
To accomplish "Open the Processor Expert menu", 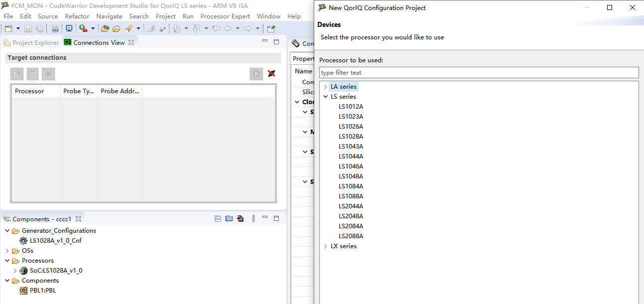I will (225, 16).
